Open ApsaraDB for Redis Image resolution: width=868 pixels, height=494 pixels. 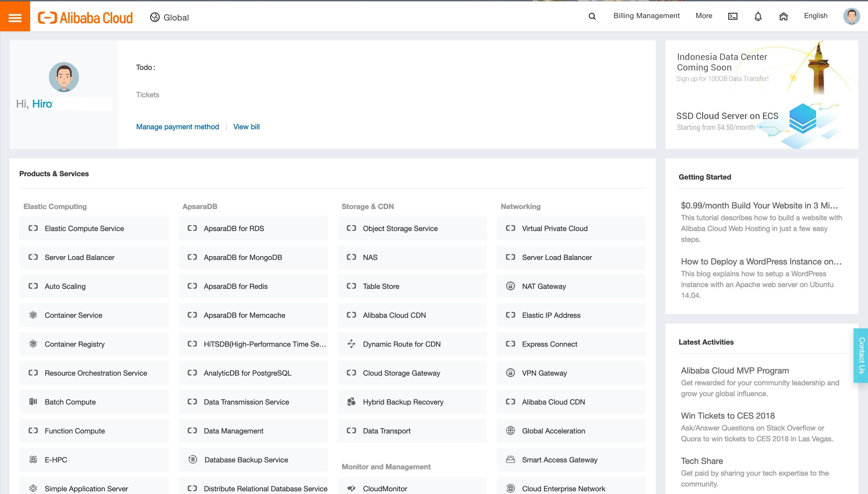253,286
